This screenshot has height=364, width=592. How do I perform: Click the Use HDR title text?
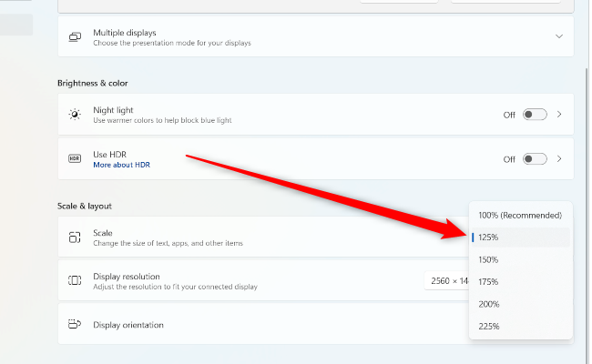click(x=109, y=155)
